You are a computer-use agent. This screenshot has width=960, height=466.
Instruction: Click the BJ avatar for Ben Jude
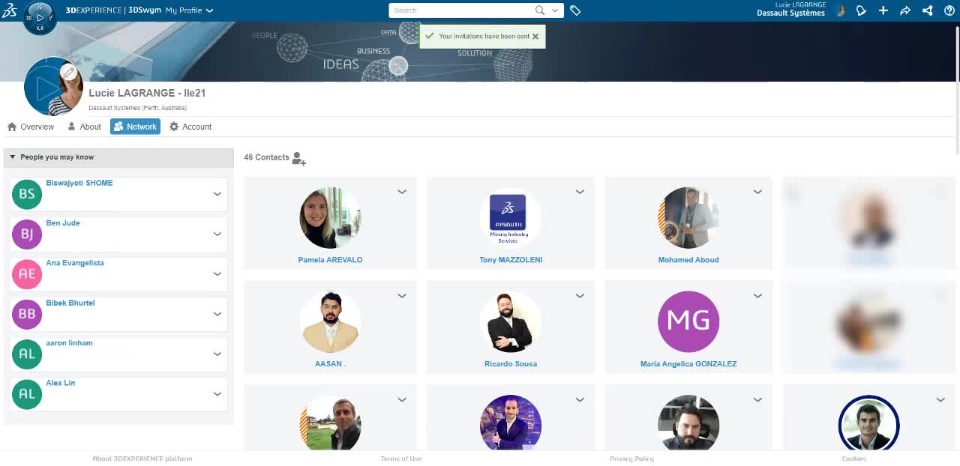(x=27, y=234)
